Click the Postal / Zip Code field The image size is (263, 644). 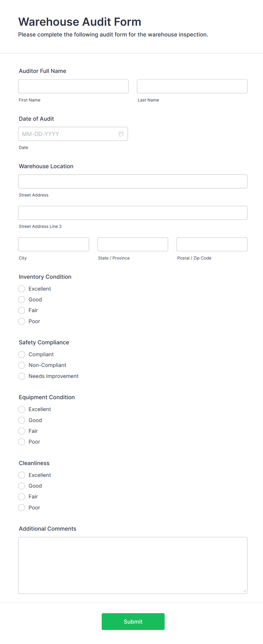212,244
